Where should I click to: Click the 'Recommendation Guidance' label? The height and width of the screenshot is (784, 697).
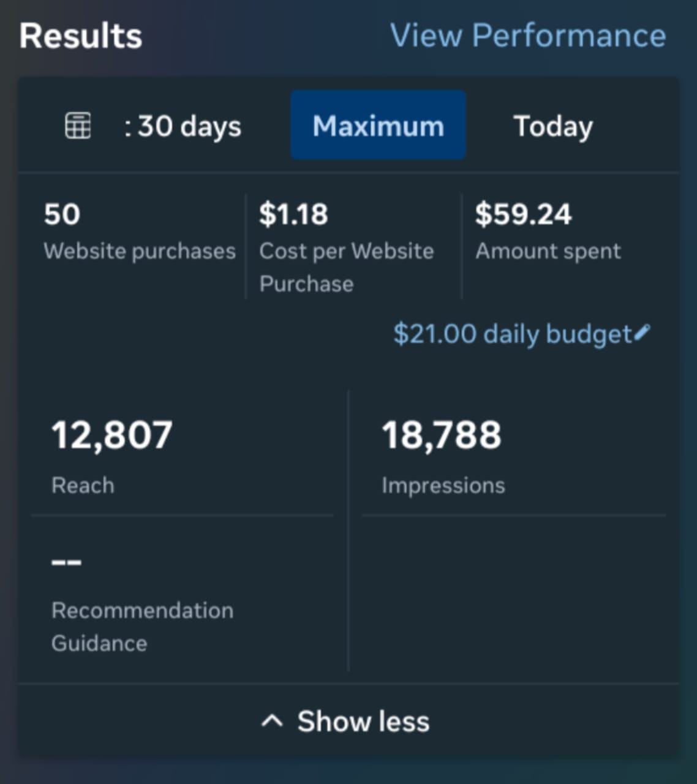click(142, 627)
